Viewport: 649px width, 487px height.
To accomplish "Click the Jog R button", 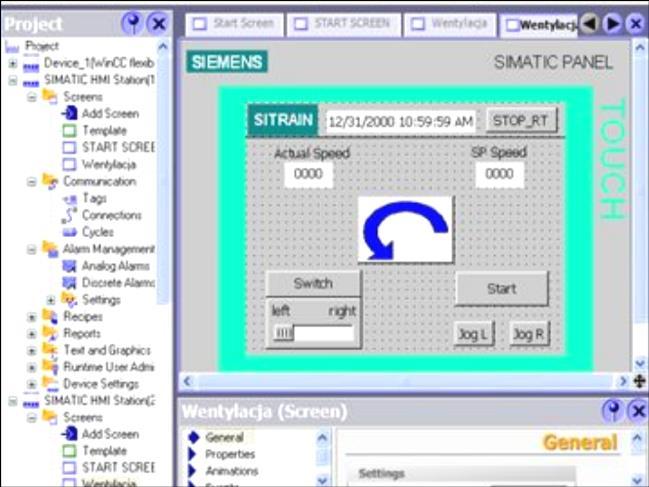I will tap(529, 333).
